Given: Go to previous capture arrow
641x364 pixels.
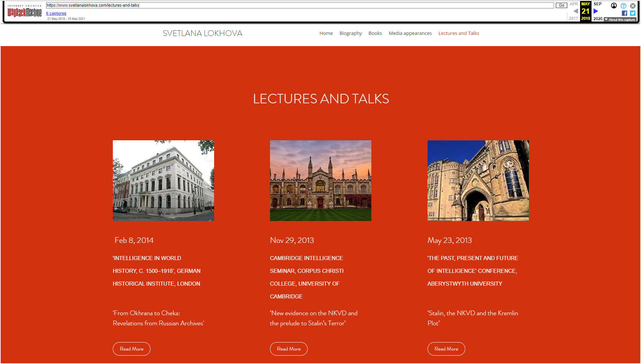Looking at the screenshot, I should (575, 11).
